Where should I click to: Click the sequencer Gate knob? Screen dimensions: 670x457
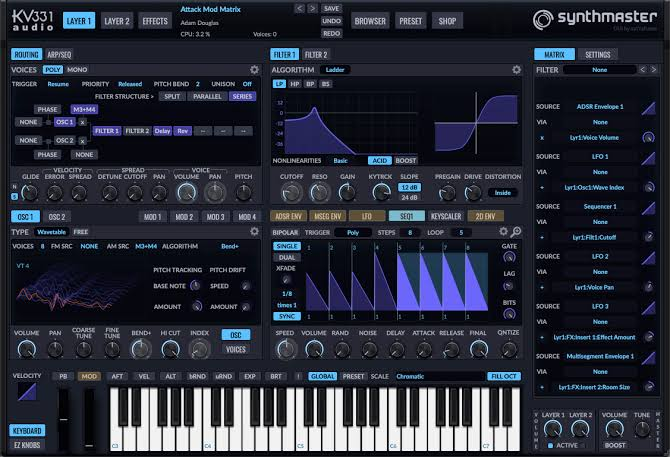pos(509,257)
